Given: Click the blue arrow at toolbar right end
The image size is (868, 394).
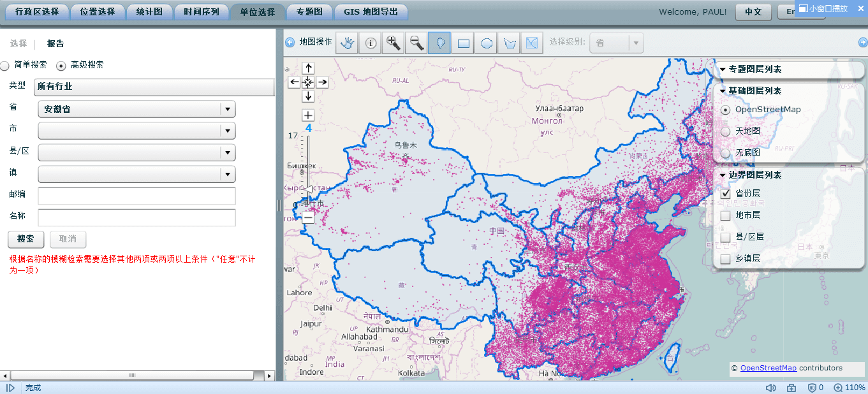Looking at the screenshot, I should [x=863, y=42].
